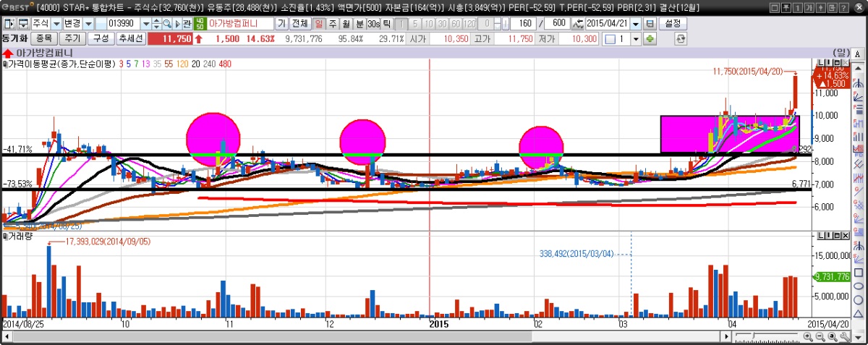The height and width of the screenshot is (345, 868).
Task: Click the third magnifier icon with a dot in the bottom bar
Action: [x=833, y=336]
